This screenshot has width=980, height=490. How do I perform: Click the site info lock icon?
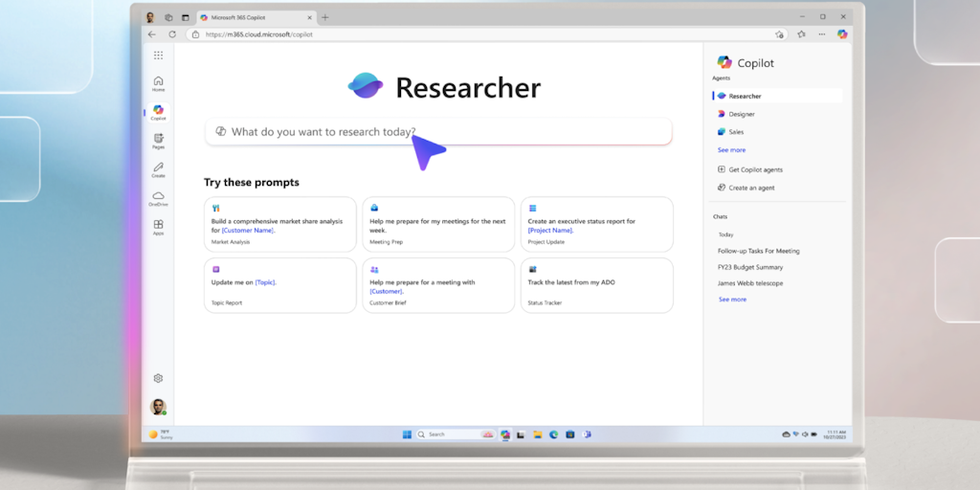tap(195, 34)
